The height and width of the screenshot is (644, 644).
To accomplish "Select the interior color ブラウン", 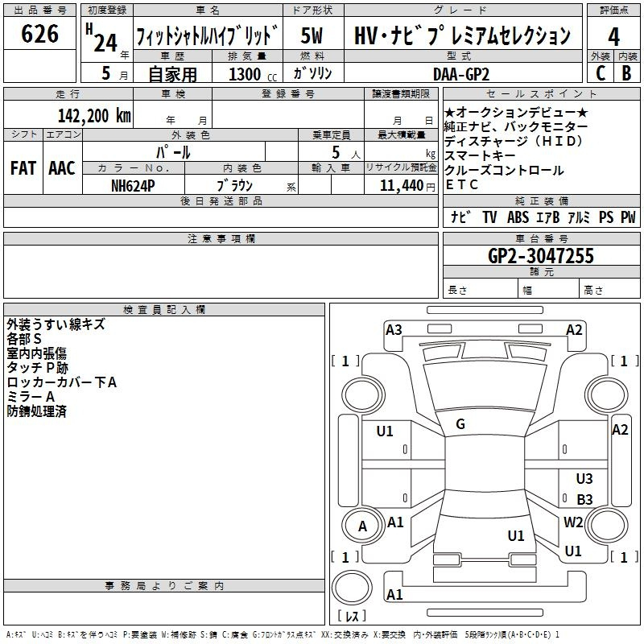I will pyautogui.click(x=234, y=186).
